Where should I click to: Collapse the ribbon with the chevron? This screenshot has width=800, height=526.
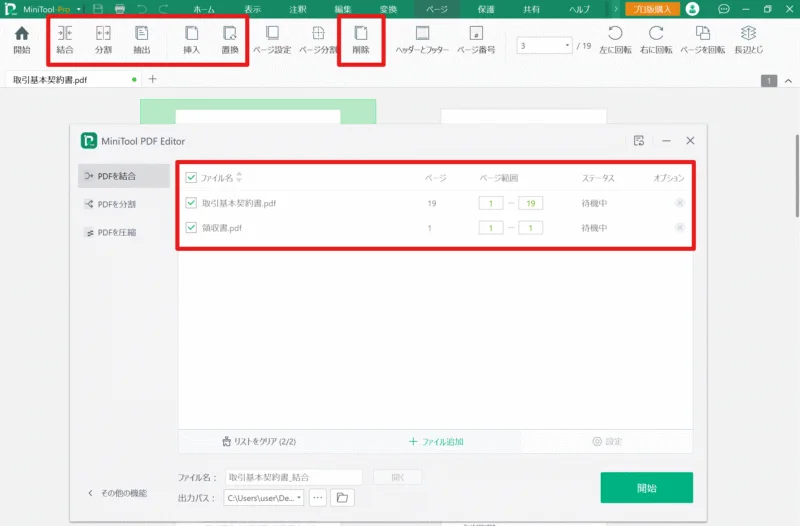[788, 81]
